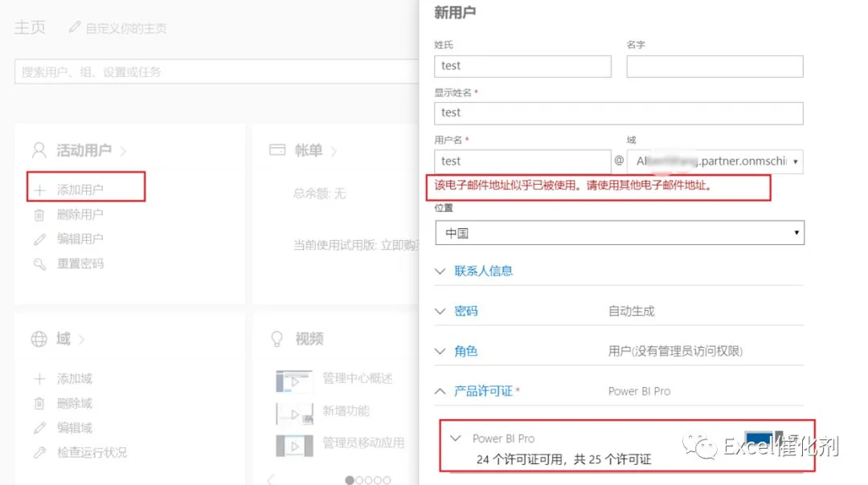The height and width of the screenshot is (485, 868).
Task: Click the 显示姓名 input field
Action: [618, 112]
